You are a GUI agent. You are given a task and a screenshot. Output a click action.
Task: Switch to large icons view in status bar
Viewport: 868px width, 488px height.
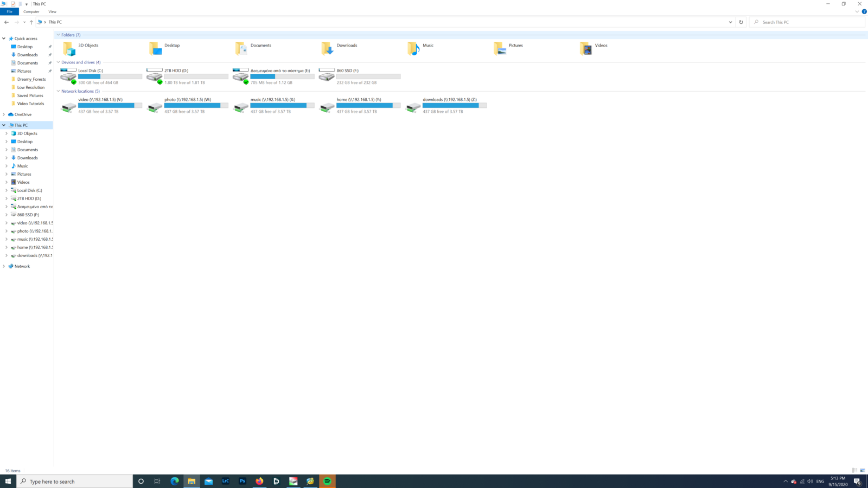point(863,471)
